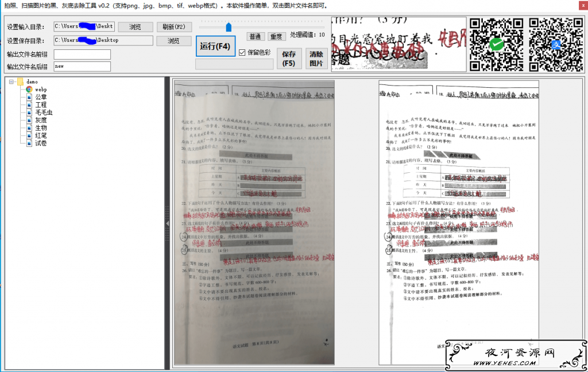Click the save directory path field

[x=103, y=40]
